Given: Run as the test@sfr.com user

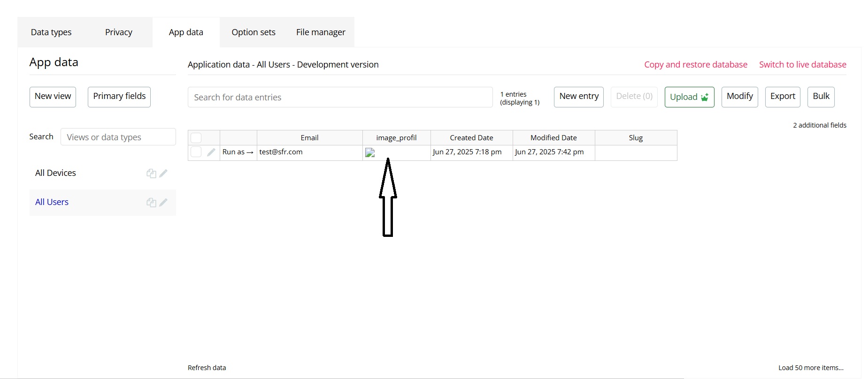Looking at the screenshot, I should 238,152.
